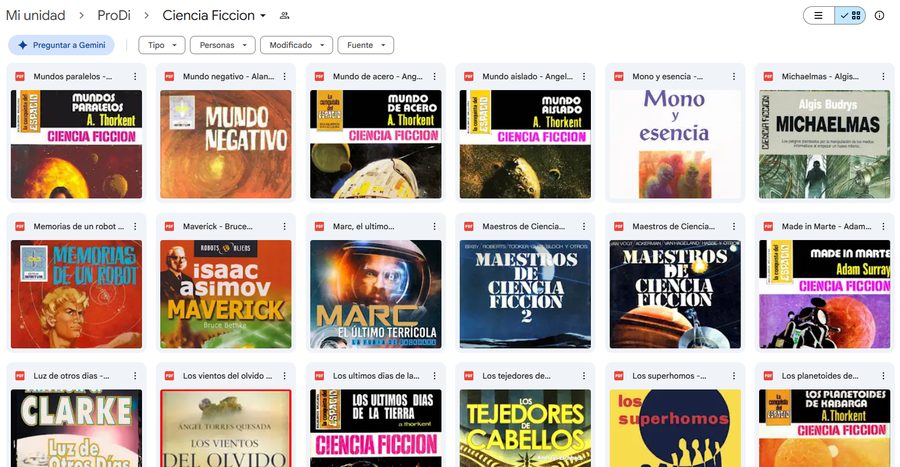The image size is (900, 467).
Task: Select file name 'Made in Marte - Adam...'
Action: 827,227
